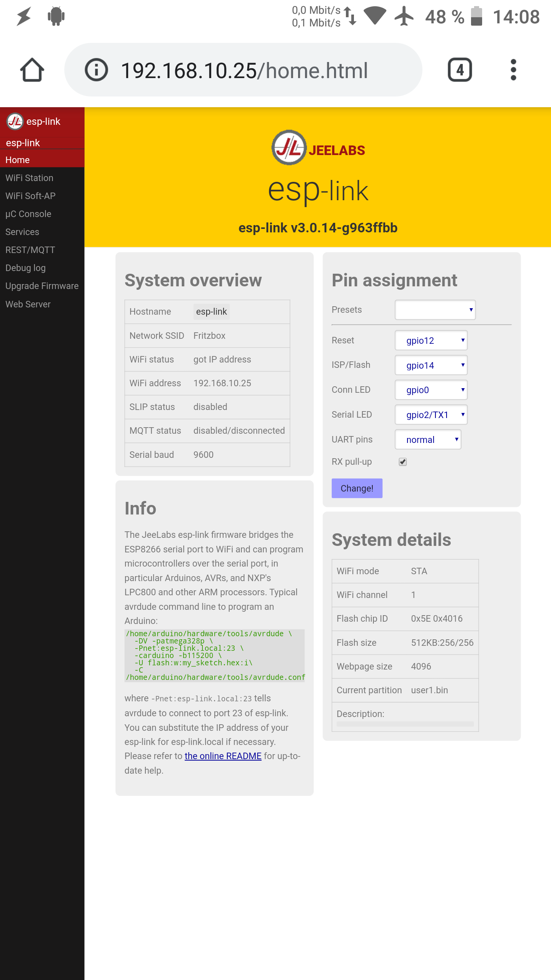Open the tab switcher showing 4 tabs
Viewport: 551px width, 980px height.
click(x=460, y=70)
